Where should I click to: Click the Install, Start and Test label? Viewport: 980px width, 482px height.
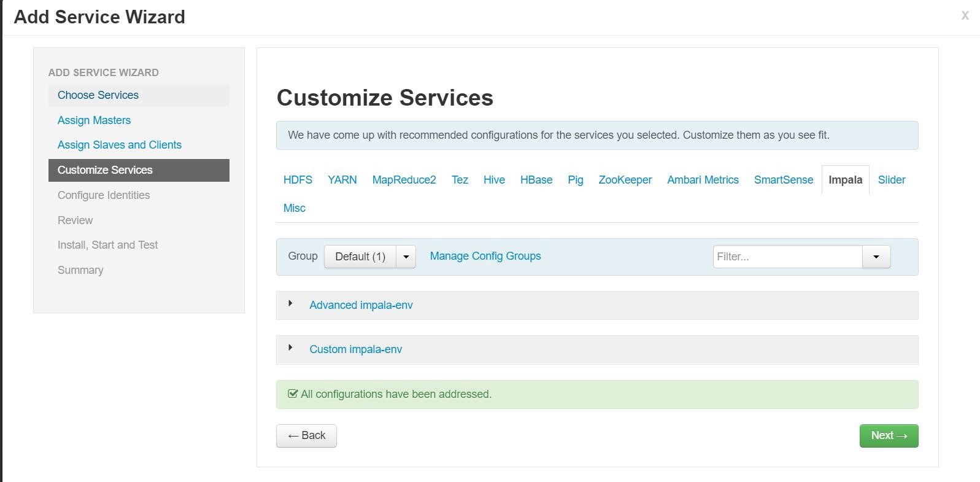(x=107, y=245)
